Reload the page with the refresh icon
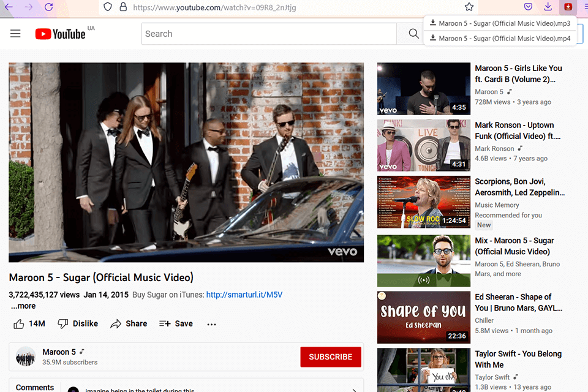588x392 pixels. [x=49, y=7]
